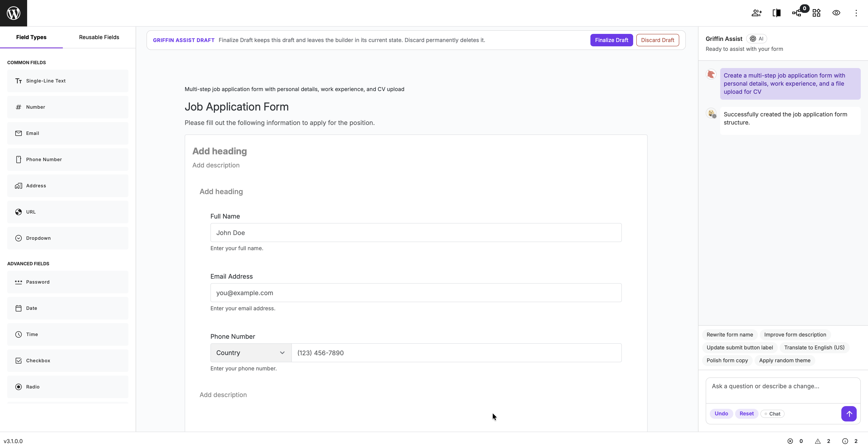Open the AI model selector badge
Viewport: 868px width, 447px height.
[757, 39]
